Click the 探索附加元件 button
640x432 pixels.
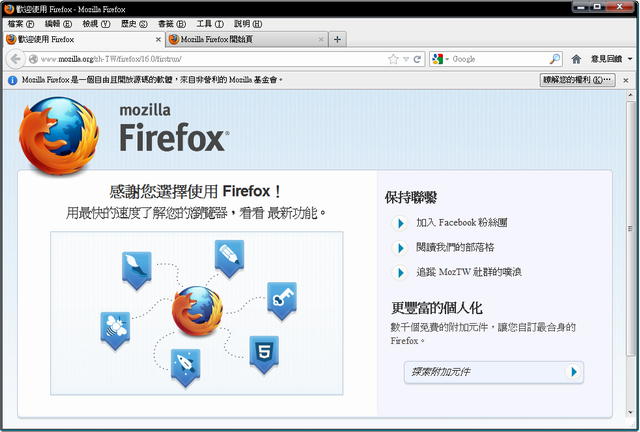point(494,372)
